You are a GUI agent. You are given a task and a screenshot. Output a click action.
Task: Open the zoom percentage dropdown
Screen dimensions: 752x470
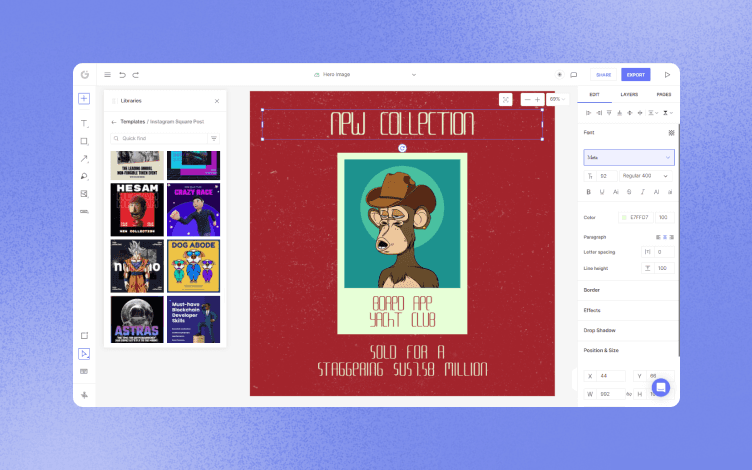tap(557, 99)
